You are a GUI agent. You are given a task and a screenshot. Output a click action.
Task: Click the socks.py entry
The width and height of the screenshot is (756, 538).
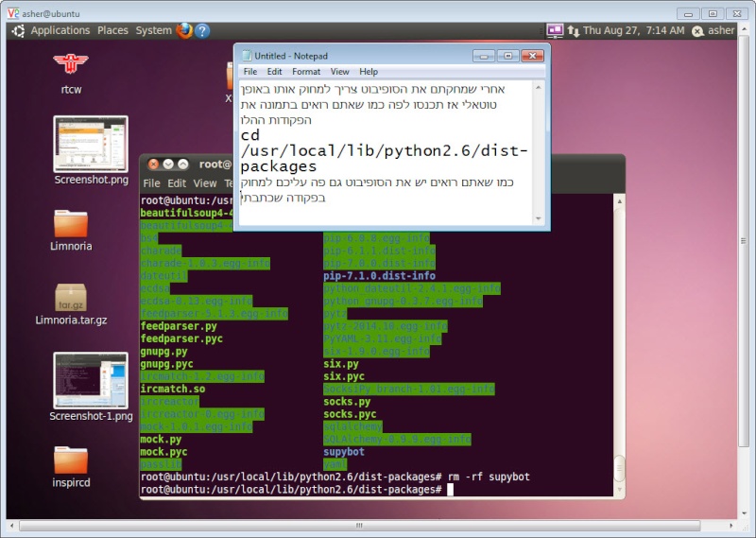347,402
